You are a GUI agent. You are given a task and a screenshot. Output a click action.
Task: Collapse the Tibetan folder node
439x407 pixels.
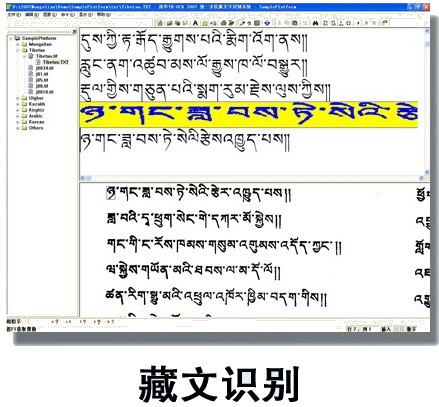pos(18,50)
